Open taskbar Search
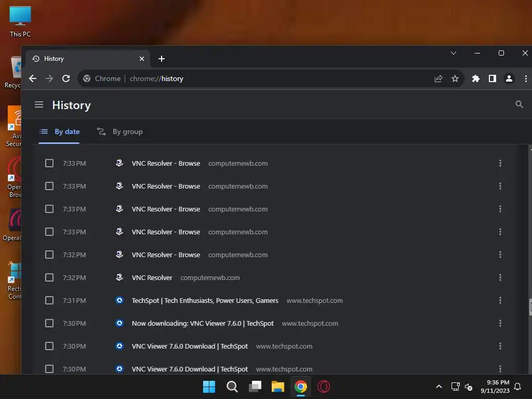The height and width of the screenshot is (399, 532). pos(232,387)
